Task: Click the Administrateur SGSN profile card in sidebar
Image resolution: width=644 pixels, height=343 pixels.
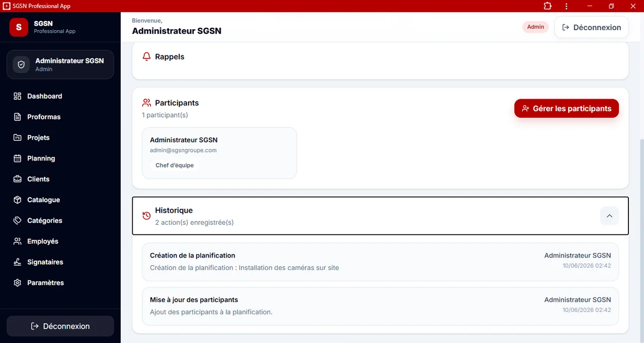Action: coord(60,64)
